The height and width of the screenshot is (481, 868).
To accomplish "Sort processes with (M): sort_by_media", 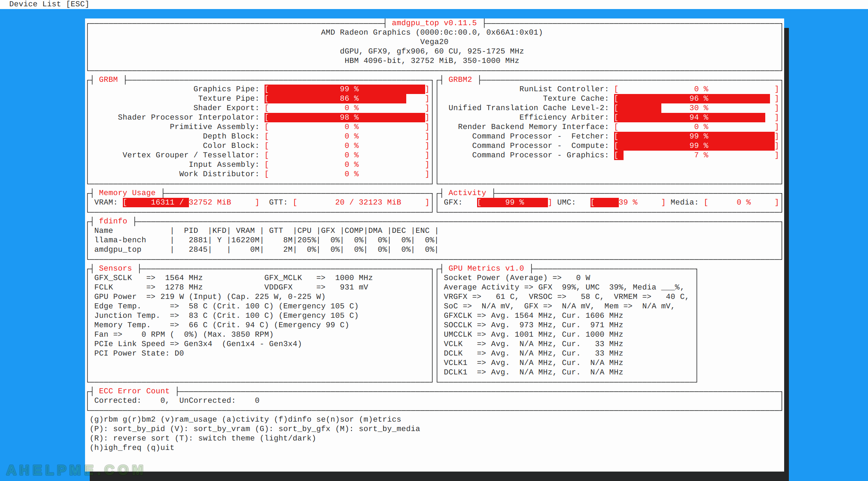I will point(378,429).
